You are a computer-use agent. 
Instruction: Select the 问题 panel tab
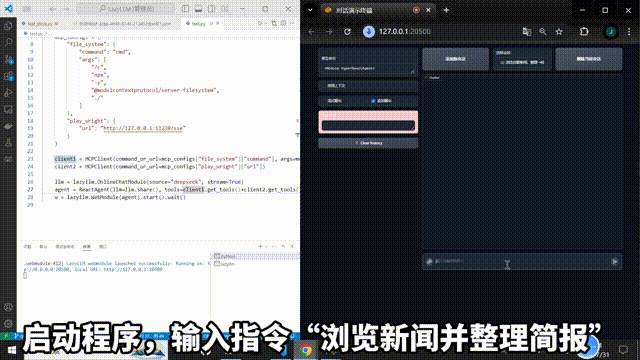coord(27,247)
